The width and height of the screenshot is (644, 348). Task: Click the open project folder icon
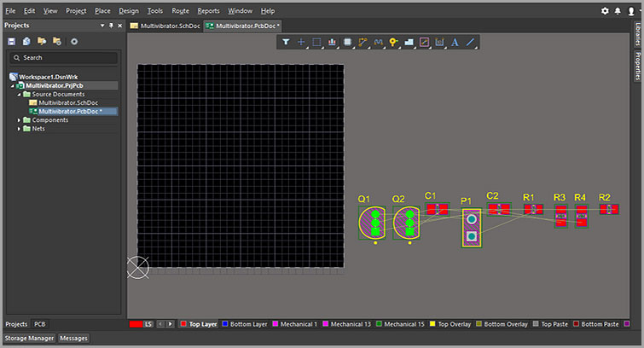coord(42,41)
